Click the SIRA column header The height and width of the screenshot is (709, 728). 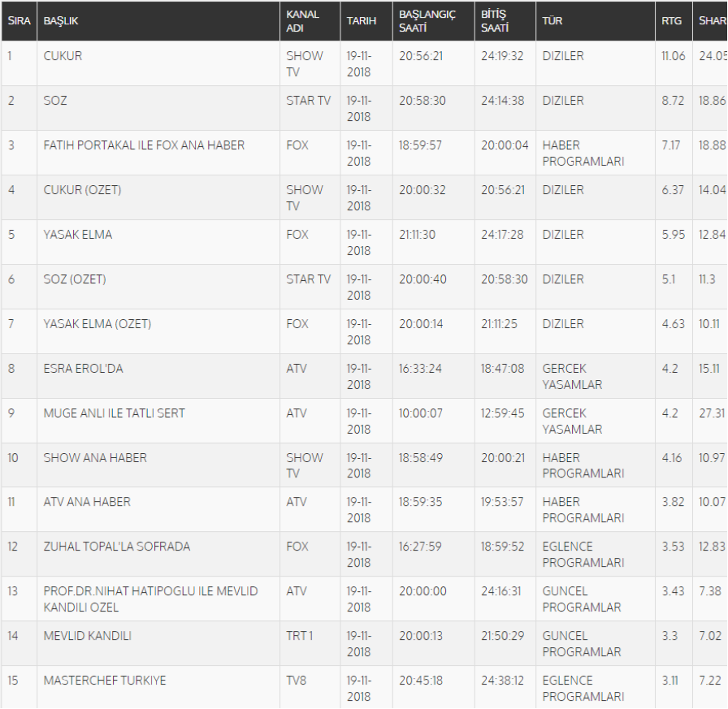(19, 20)
